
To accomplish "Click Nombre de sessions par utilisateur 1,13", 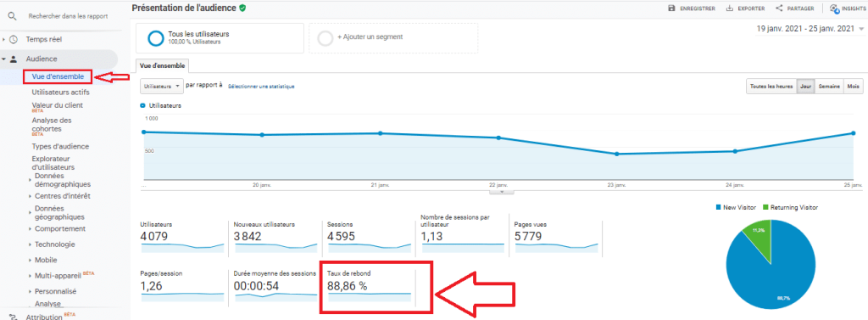I will (463, 233).
